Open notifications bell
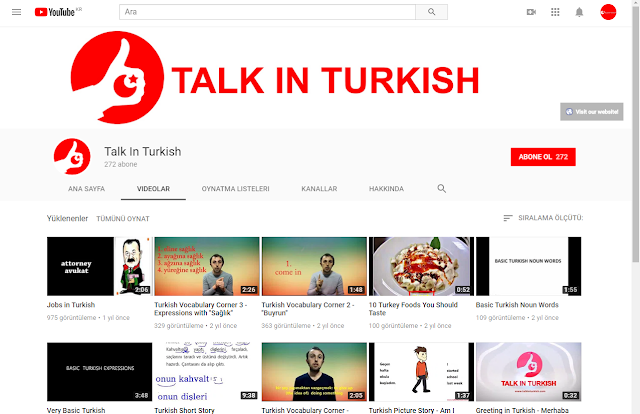The height and width of the screenshot is (414, 640). click(x=579, y=12)
